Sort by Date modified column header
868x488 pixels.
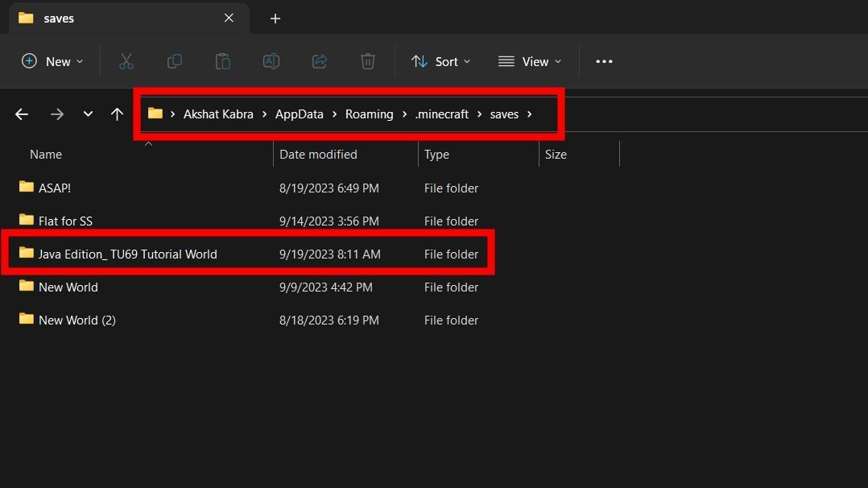318,154
